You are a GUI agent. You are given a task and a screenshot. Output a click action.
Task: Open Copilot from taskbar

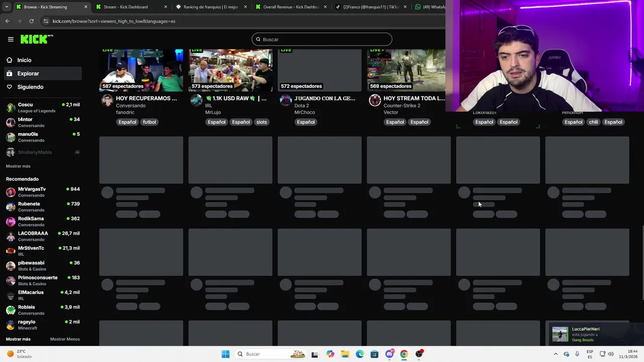click(x=330, y=354)
